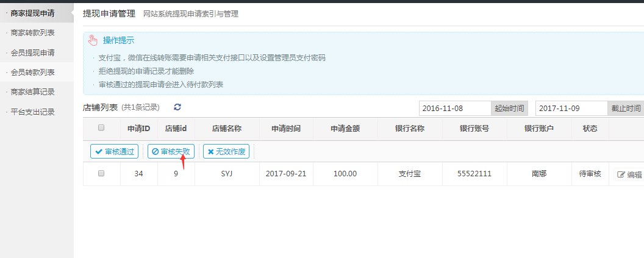The width and height of the screenshot is (644, 258).
Task: Select 会员转款列表 from the sidebar
Action: click(x=32, y=72)
